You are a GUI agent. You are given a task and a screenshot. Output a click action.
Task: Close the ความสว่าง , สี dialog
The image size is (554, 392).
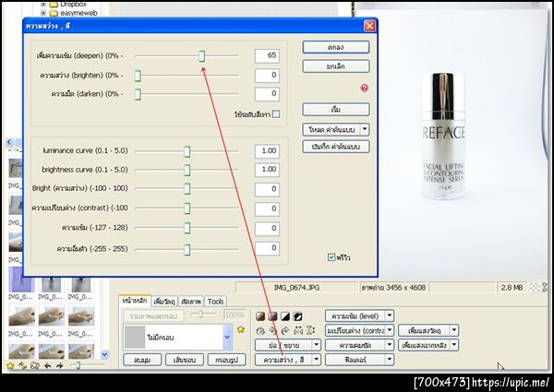369,26
